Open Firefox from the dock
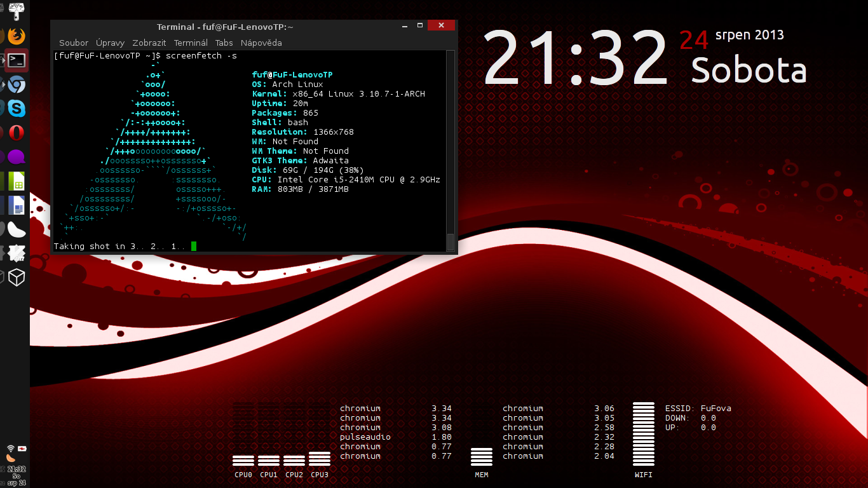 [x=17, y=36]
